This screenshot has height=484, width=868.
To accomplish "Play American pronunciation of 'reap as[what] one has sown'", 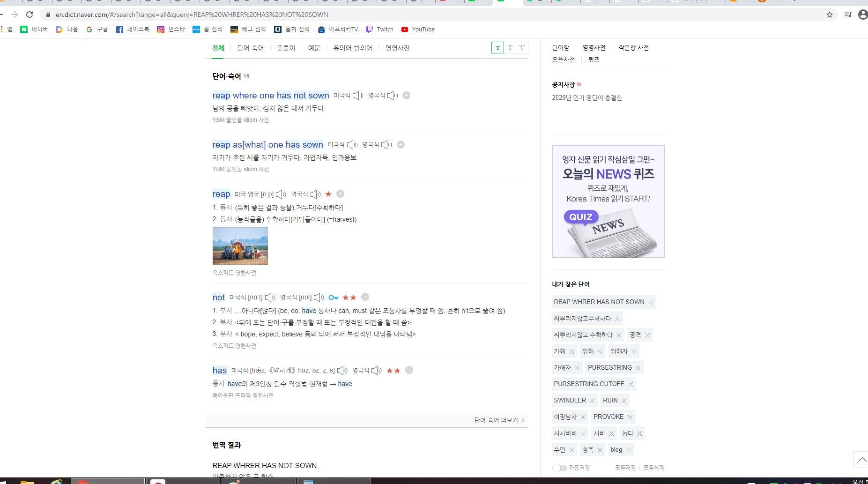I will click(352, 145).
